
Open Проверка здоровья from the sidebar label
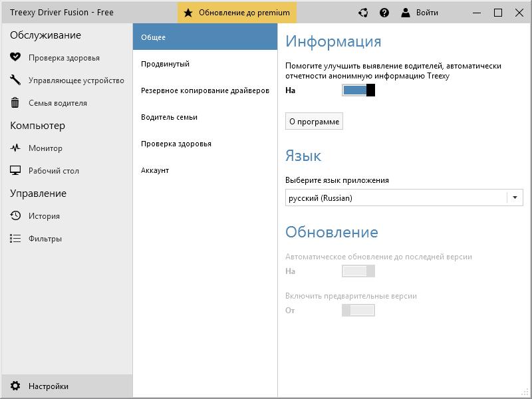tap(64, 58)
